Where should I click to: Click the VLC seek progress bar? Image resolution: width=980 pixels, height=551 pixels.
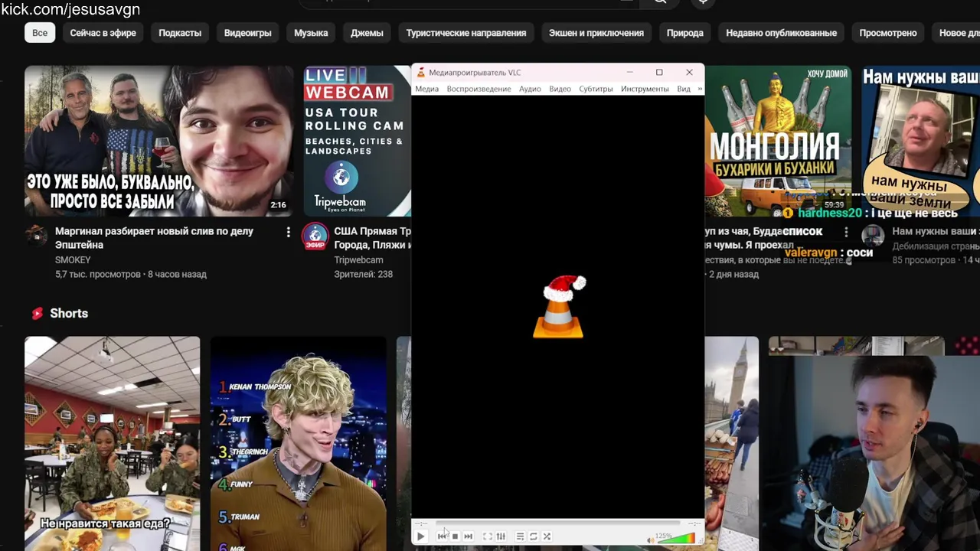557,523
